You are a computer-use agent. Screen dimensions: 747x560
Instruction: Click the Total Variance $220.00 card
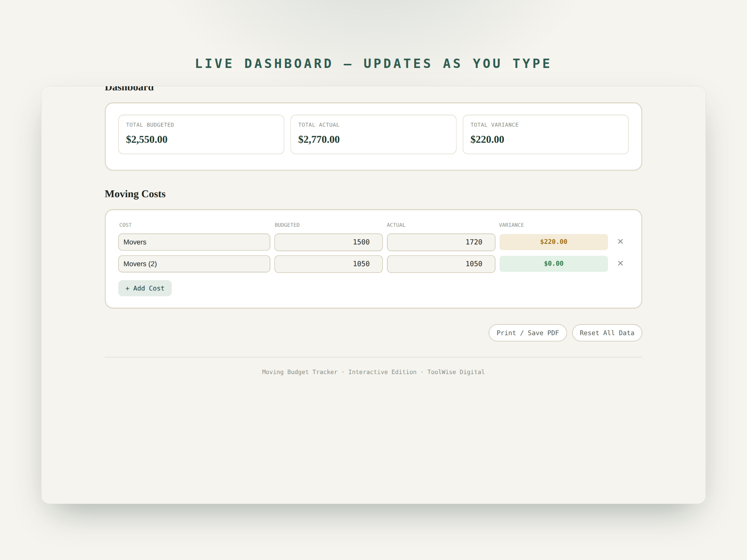(x=546, y=134)
